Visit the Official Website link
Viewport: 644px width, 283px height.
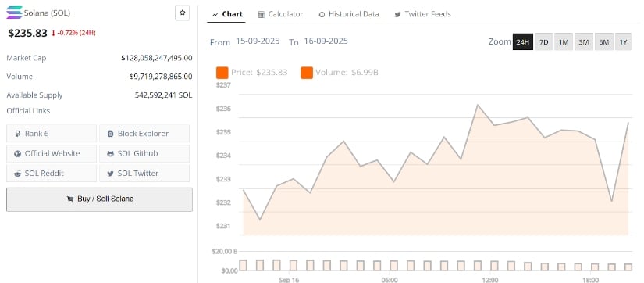coord(52,153)
